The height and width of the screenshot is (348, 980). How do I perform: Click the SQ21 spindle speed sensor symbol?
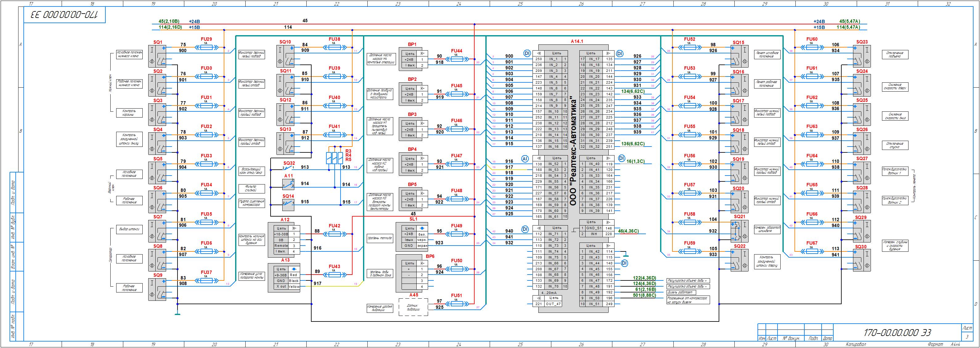[739, 231]
